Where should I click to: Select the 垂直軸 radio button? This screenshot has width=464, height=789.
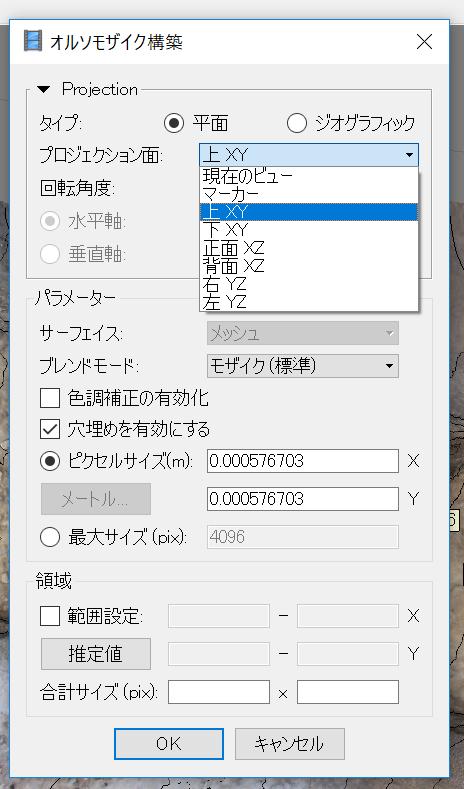click(50, 254)
